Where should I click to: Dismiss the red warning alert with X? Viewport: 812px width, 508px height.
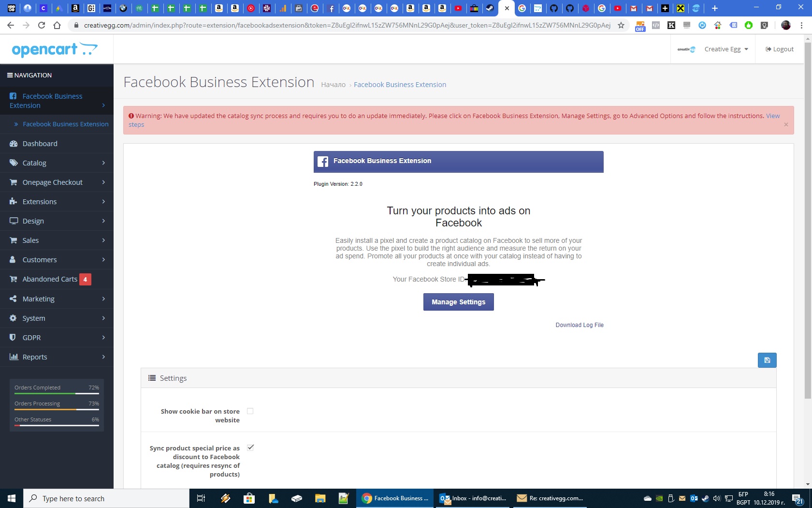tap(786, 124)
